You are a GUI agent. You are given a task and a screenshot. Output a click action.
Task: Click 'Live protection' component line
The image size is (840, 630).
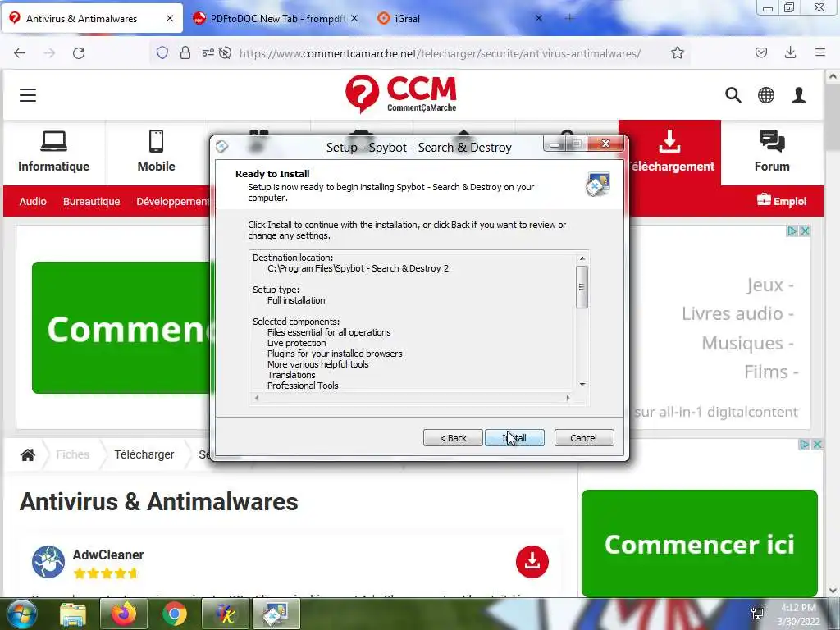(x=297, y=343)
